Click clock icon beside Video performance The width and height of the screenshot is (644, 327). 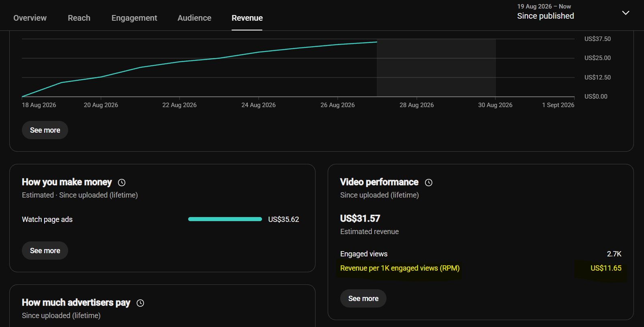click(429, 183)
